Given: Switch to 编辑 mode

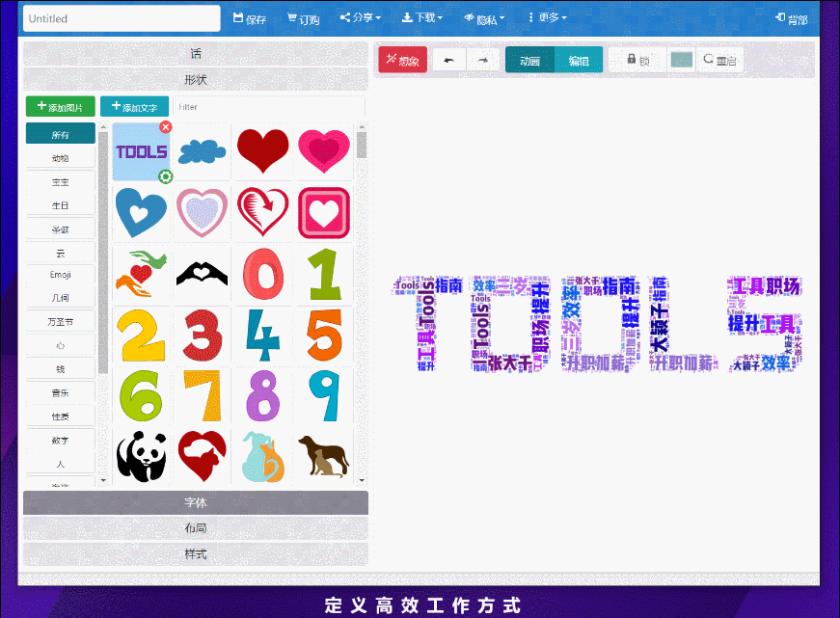Looking at the screenshot, I should [579, 60].
